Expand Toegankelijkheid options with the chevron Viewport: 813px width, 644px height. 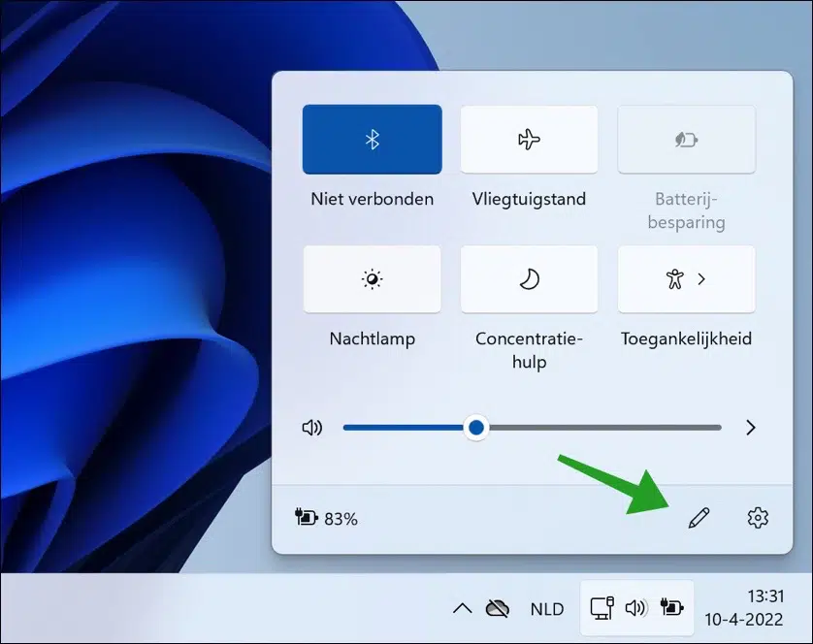[701, 279]
